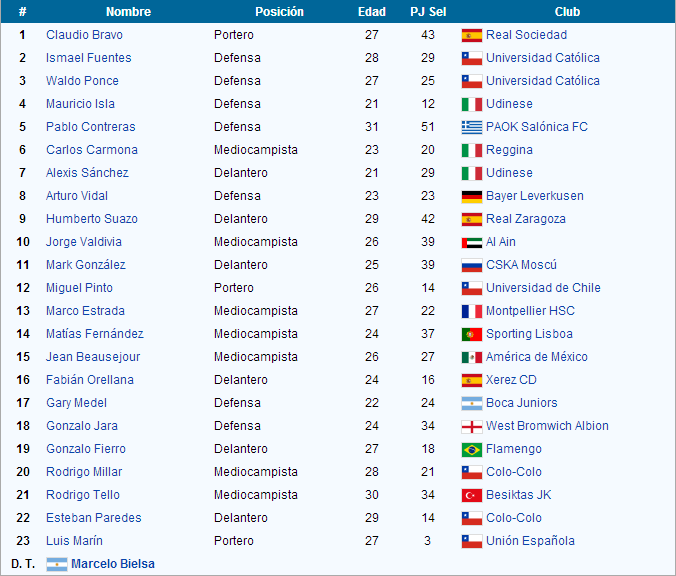
Task: Click the Portugal flag beside Sporting Lisboa
Action: [x=472, y=334]
